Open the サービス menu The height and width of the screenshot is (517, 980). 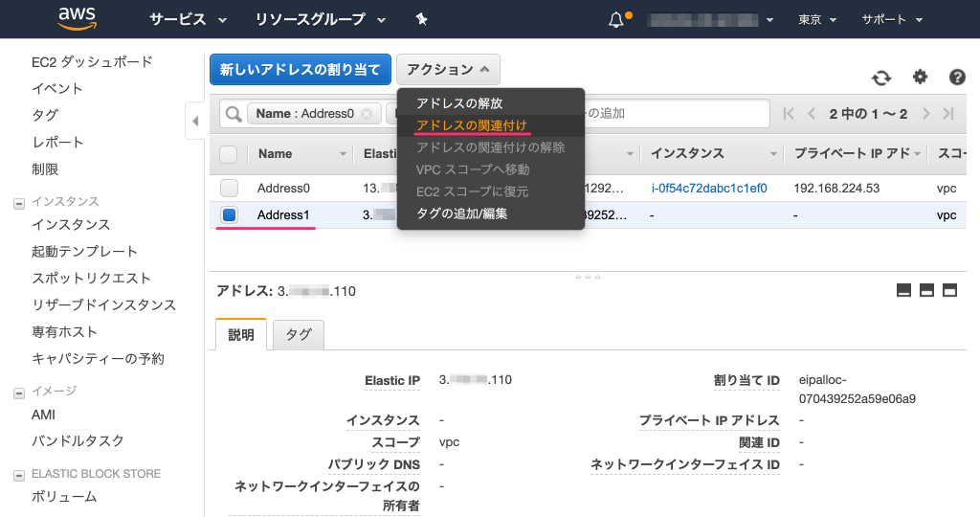(x=188, y=19)
